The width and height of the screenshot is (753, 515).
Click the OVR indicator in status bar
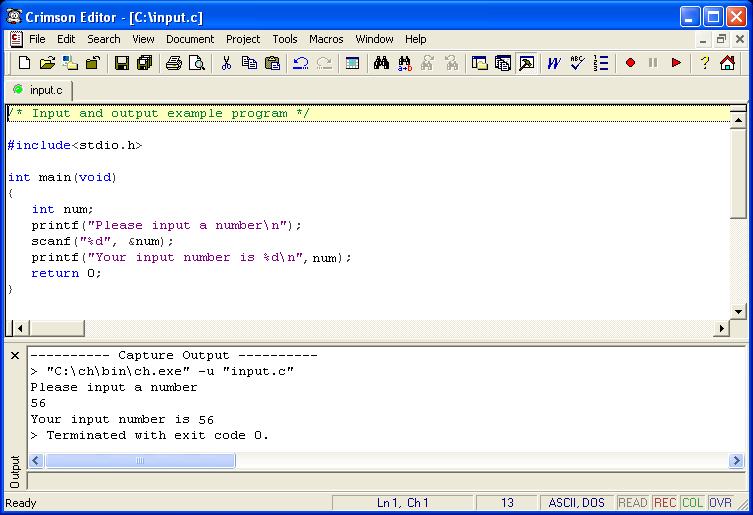pos(720,503)
